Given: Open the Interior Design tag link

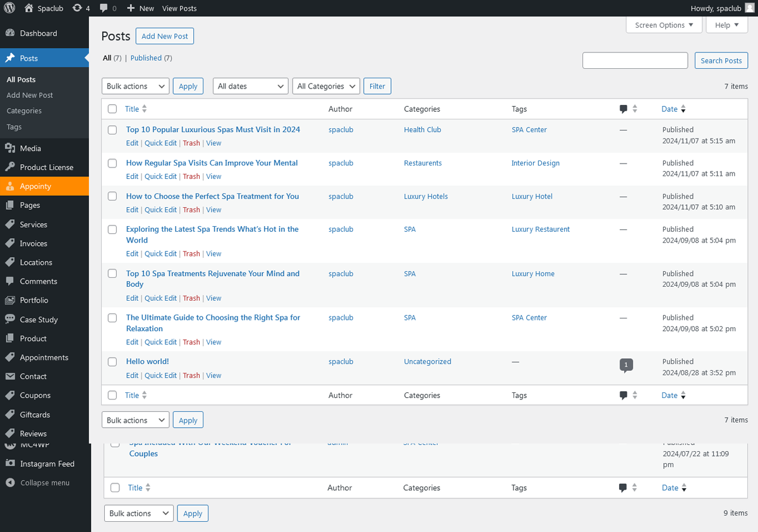Looking at the screenshot, I should (x=536, y=163).
